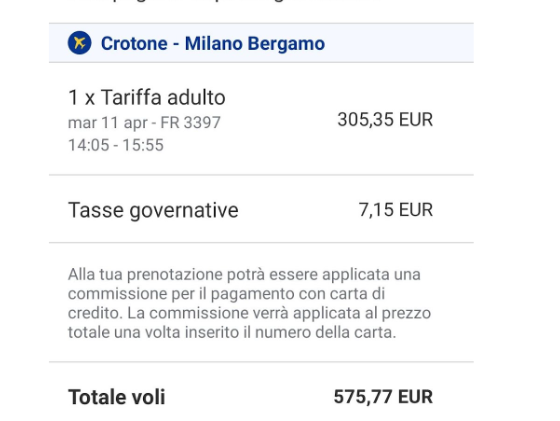This screenshot has width=560, height=421.
Task: Click Milano Bergamo destination in header
Action: click(255, 44)
